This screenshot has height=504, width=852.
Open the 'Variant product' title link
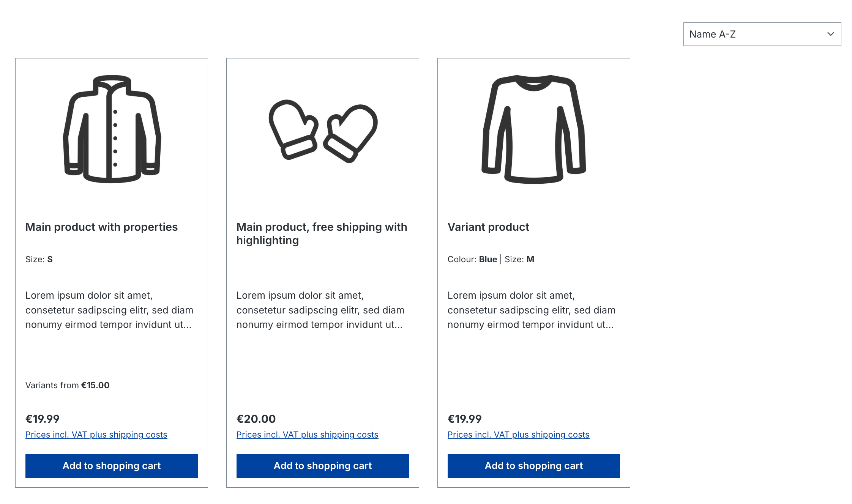tap(488, 227)
